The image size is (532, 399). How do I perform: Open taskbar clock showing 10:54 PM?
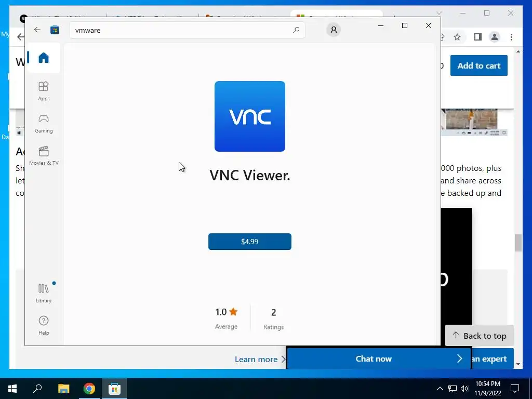488,389
